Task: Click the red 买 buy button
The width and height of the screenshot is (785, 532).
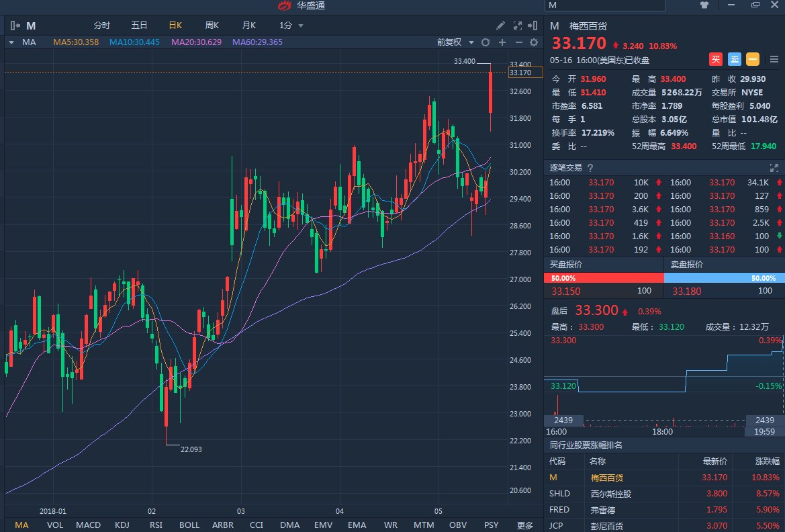Action: tap(716, 59)
